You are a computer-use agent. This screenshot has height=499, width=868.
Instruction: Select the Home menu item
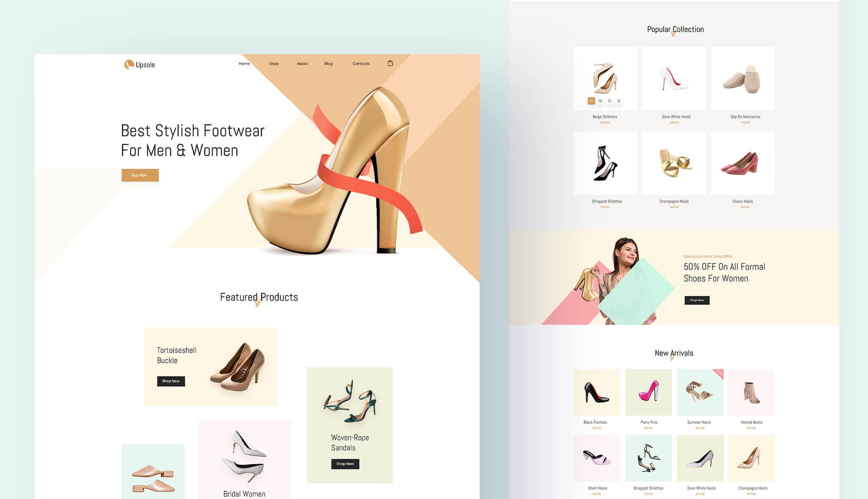click(x=244, y=63)
